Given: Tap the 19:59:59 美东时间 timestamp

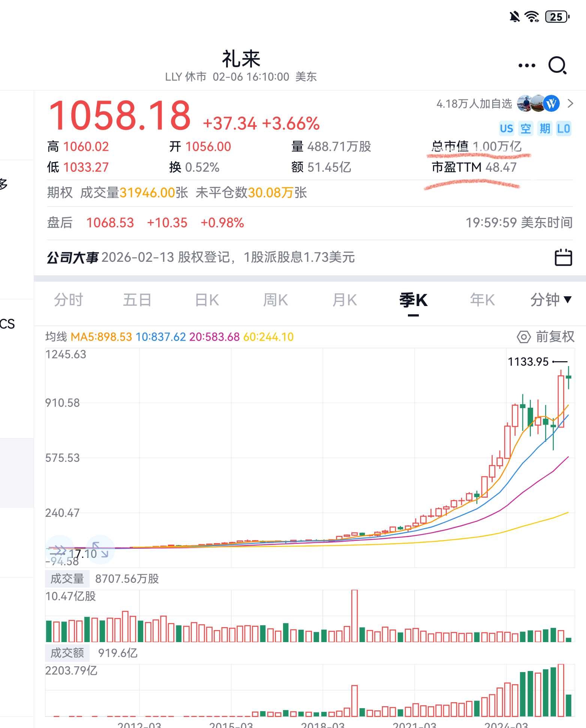Looking at the screenshot, I should coord(519,223).
